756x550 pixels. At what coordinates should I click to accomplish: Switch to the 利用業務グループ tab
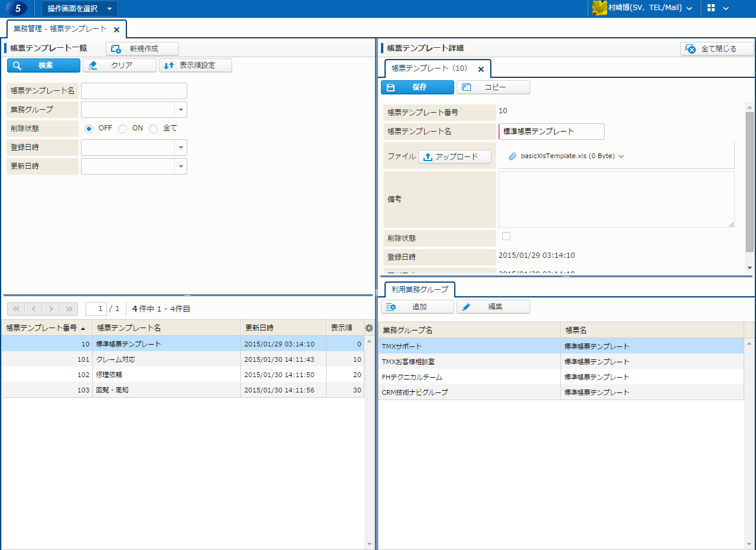(419, 290)
